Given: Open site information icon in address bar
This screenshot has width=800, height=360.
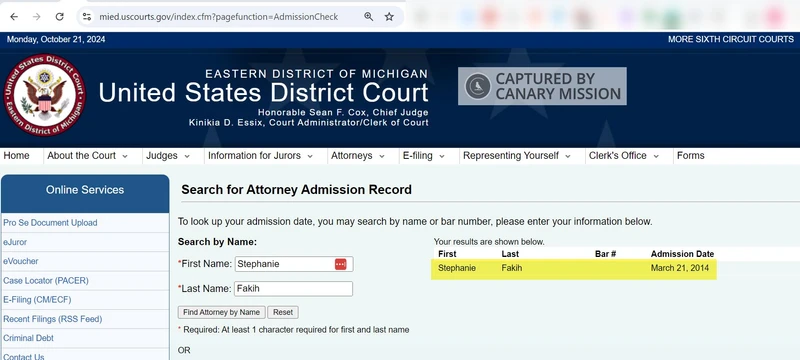Looking at the screenshot, I should 87,17.
